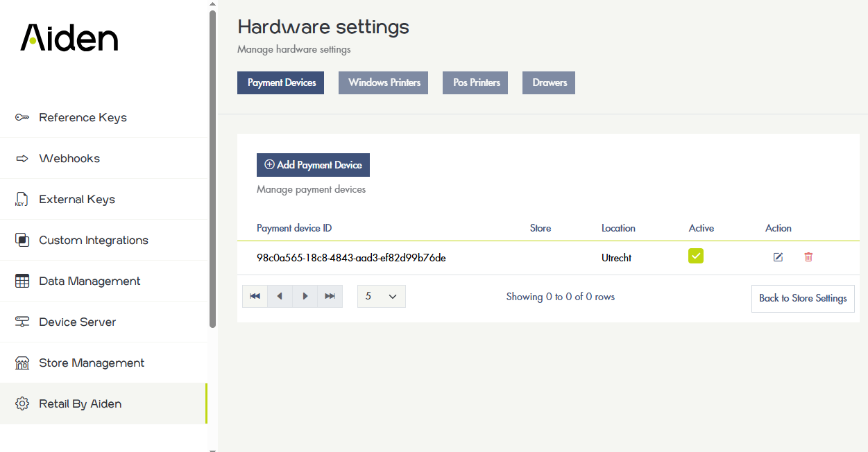868x452 pixels.
Task: Switch to the Pos Printers tab
Action: 476,82
